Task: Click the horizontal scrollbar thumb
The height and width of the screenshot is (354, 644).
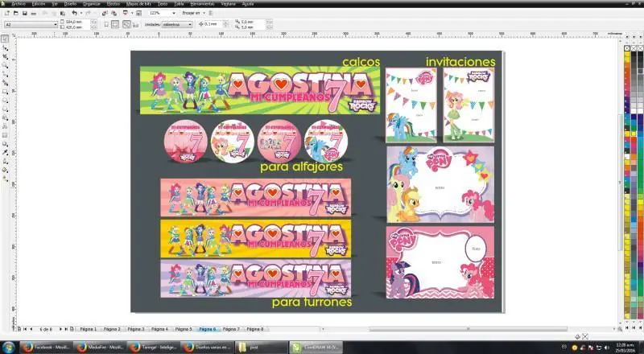Action: coord(468,329)
